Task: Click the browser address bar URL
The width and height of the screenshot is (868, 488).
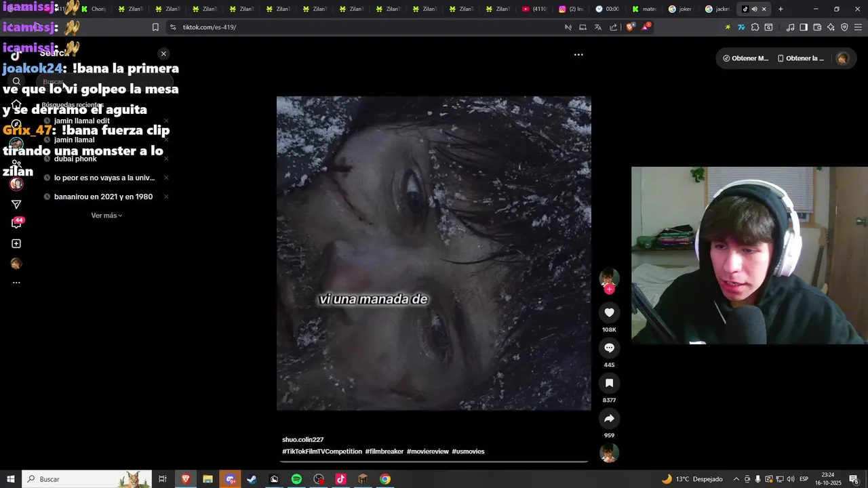Action: pos(210,27)
